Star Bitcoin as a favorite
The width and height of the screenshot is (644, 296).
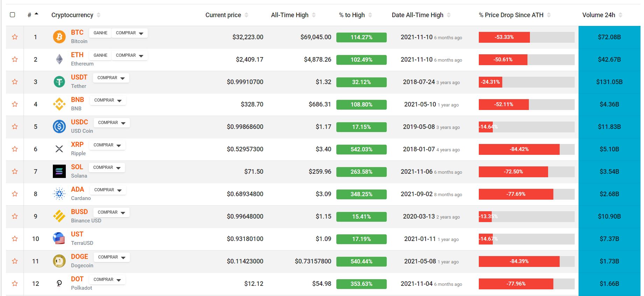(x=15, y=37)
